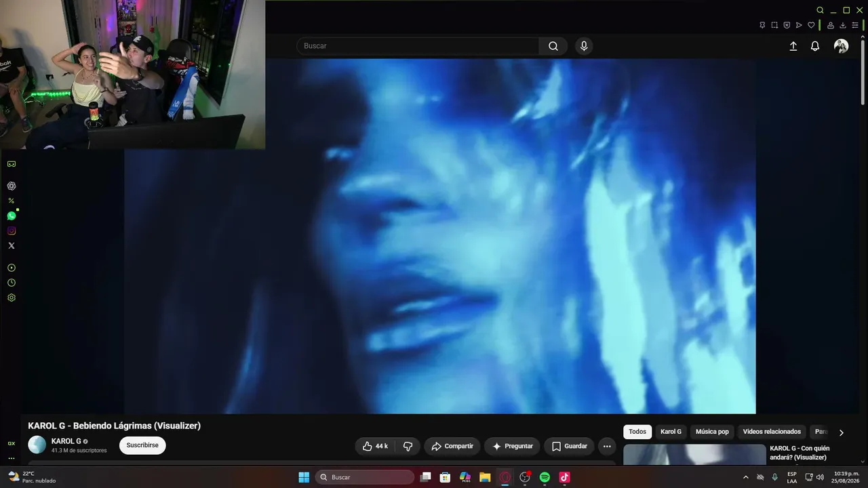The image size is (868, 488).
Task: Open the ad blocker shield icon
Action: 787,25
